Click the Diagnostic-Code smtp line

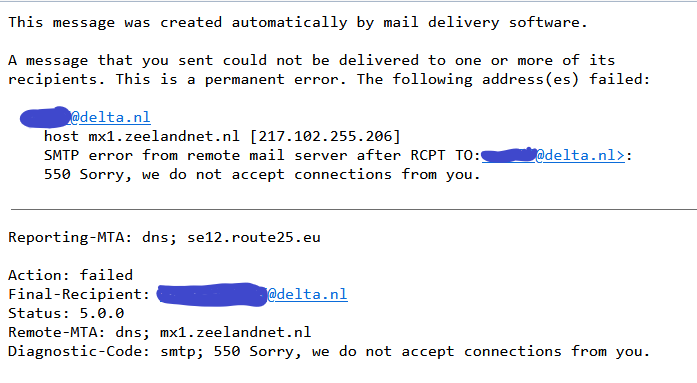[329, 351]
